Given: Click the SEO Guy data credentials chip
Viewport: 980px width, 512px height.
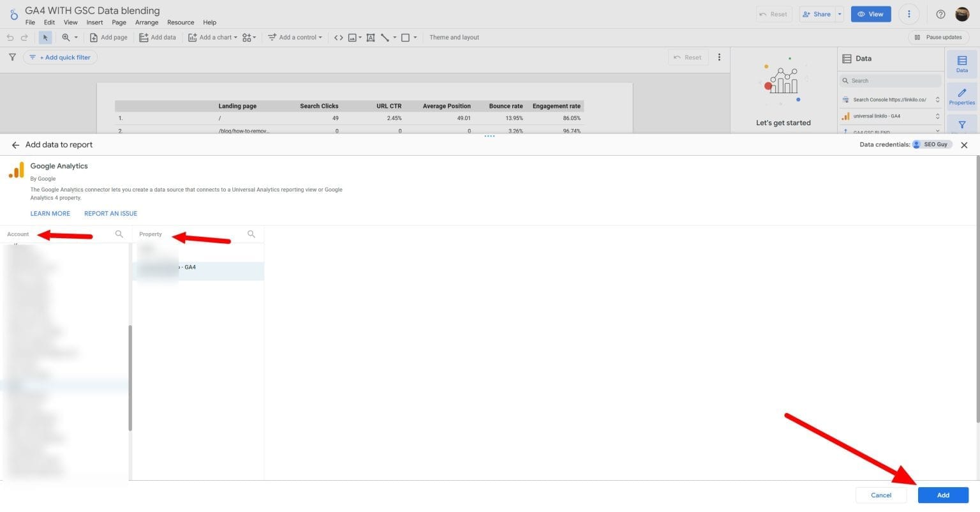Looking at the screenshot, I should [x=932, y=144].
